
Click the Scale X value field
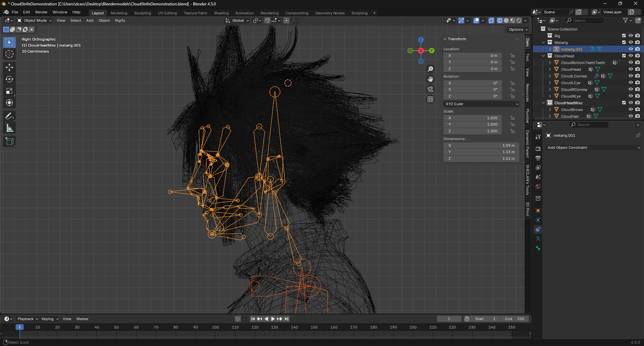pyautogui.click(x=473, y=118)
